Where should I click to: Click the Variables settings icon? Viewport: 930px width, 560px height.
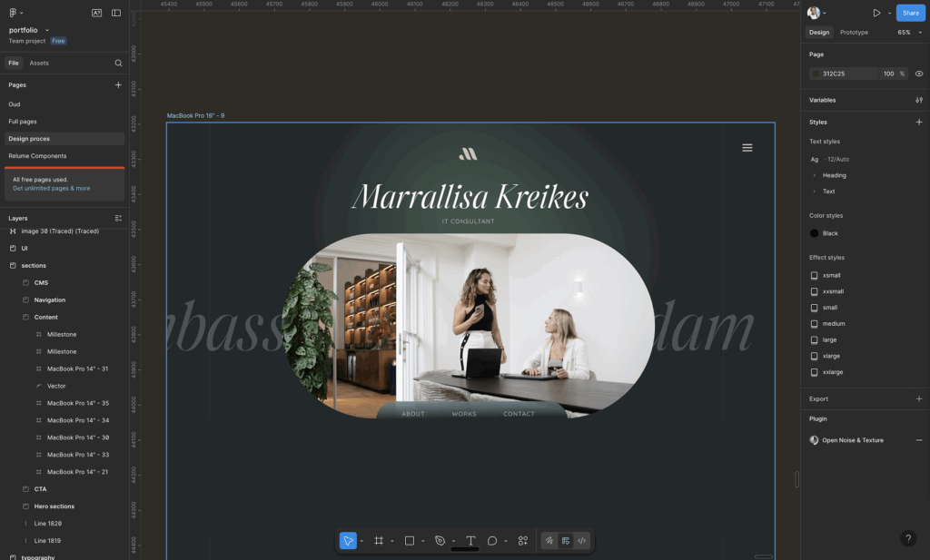click(918, 100)
